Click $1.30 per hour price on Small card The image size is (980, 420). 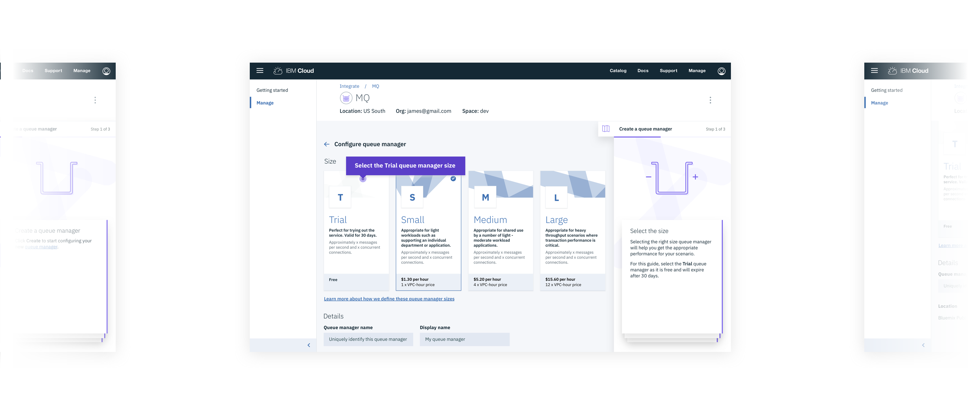(x=414, y=279)
